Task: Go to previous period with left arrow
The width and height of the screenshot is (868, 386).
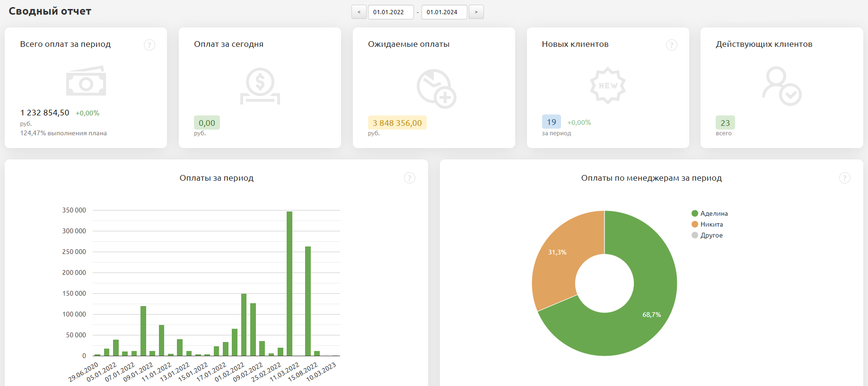Action: coord(359,12)
